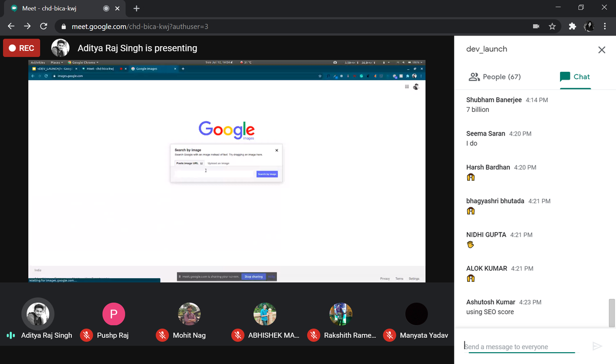Bookmark this page with the star icon

[552, 26]
